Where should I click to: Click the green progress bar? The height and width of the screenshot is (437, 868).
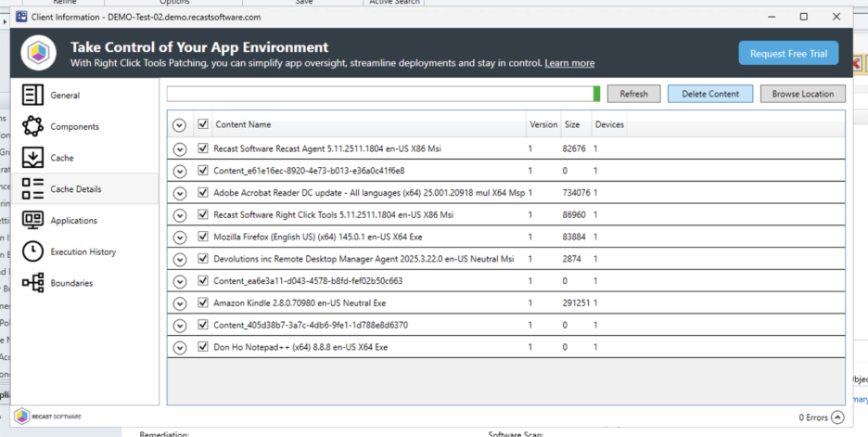(x=596, y=94)
